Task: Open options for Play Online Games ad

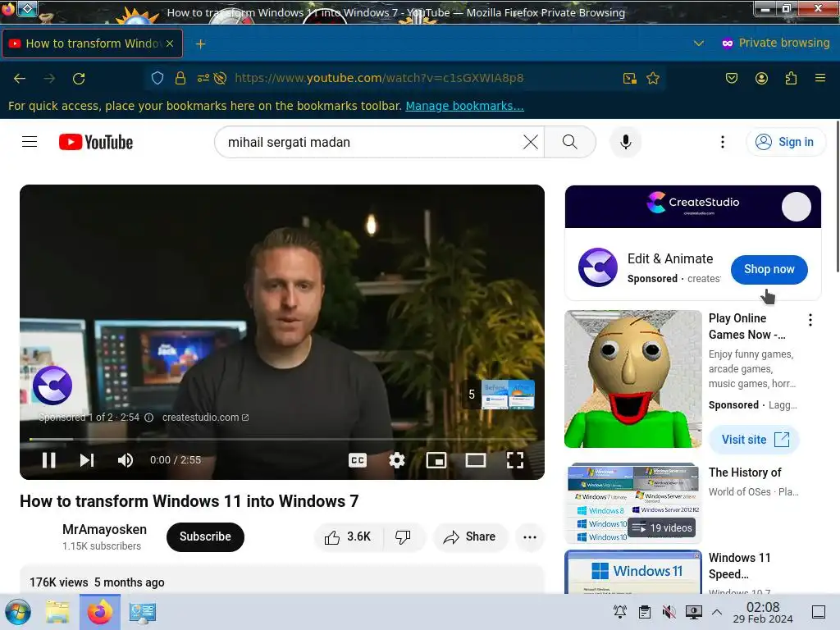Action: click(810, 320)
